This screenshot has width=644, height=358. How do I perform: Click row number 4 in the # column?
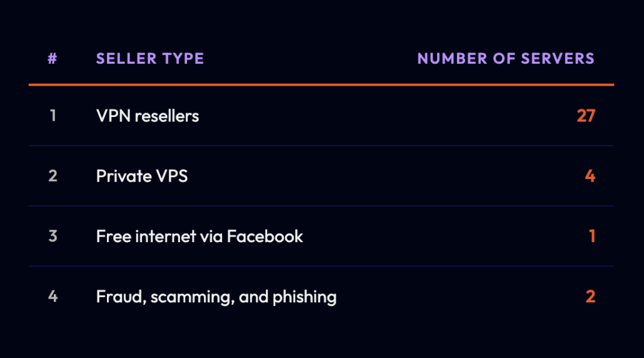coord(53,296)
